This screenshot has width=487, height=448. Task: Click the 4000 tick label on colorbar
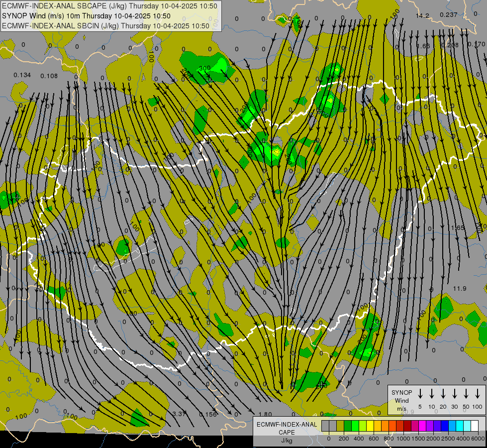coord(463,439)
